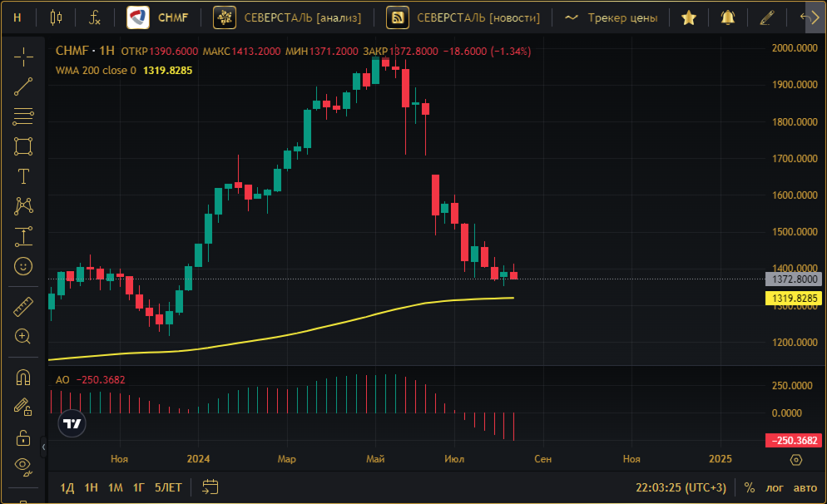Open the XABCD pattern tools
This screenshot has height=504, width=827.
(23, 206)
